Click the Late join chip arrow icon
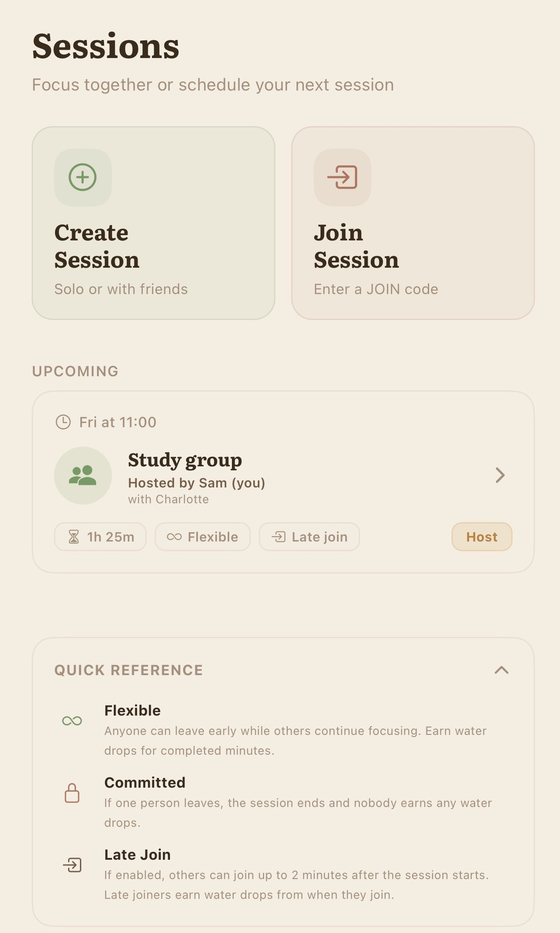560x933 pixels. (279, 537)
